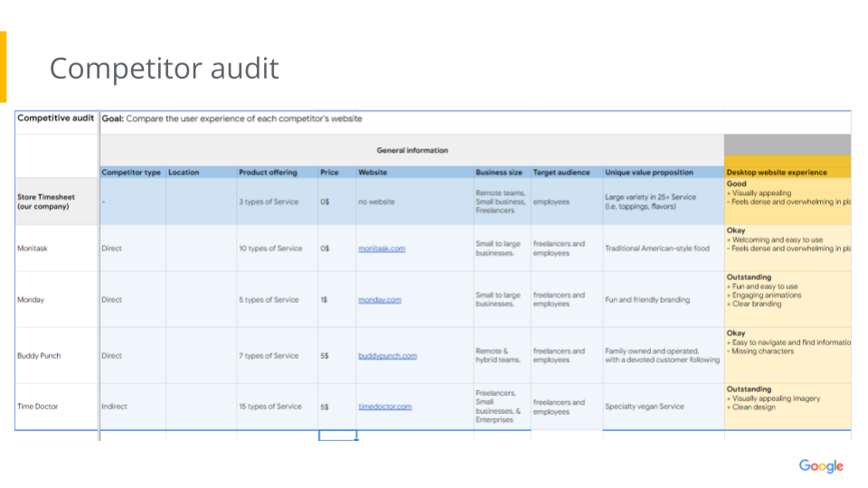Click the yellow accent bar beside title
The image size is (868, 488).
click(x=3, y=67)
